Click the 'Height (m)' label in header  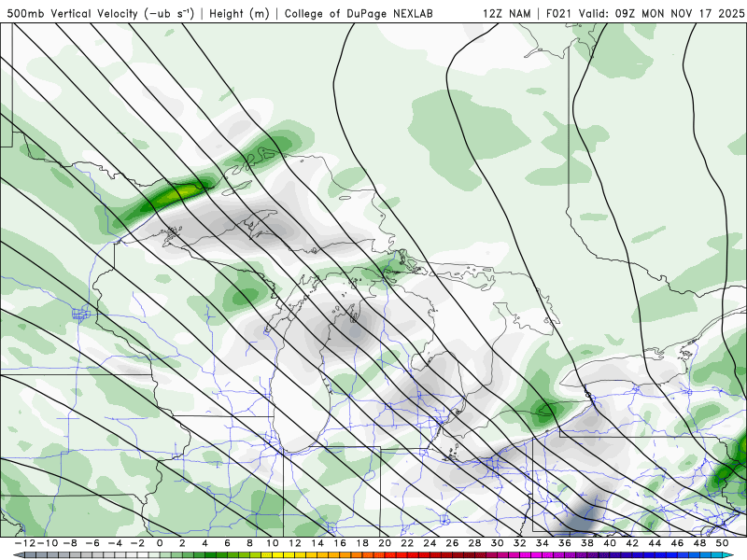(240, 13)
